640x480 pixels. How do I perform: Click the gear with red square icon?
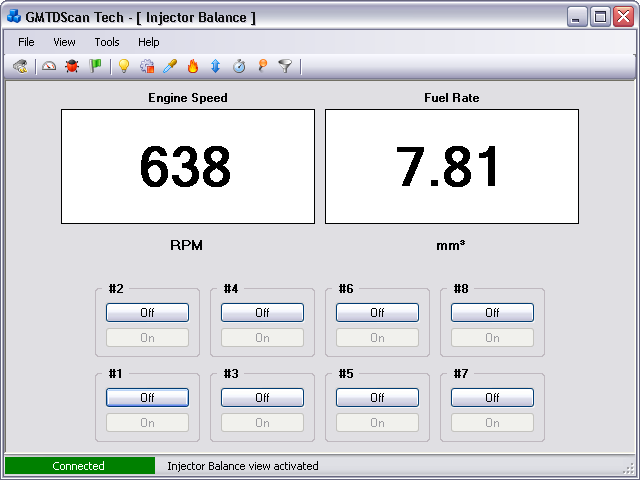click(147, 66)
